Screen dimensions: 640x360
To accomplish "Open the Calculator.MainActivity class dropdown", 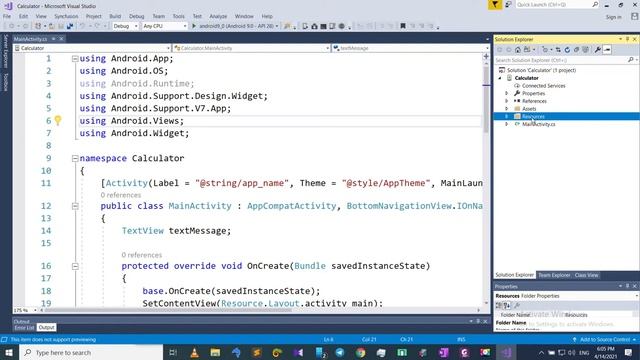I will (x=251, y=48).
